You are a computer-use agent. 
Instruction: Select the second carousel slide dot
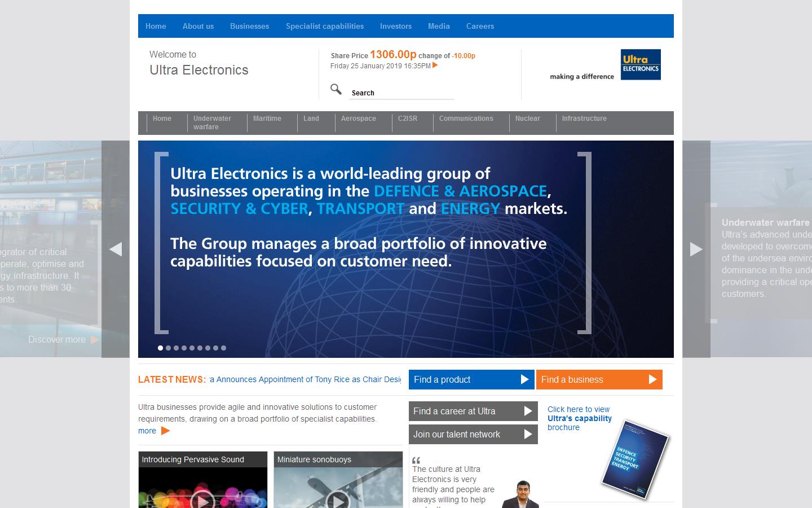pos(168,348)
